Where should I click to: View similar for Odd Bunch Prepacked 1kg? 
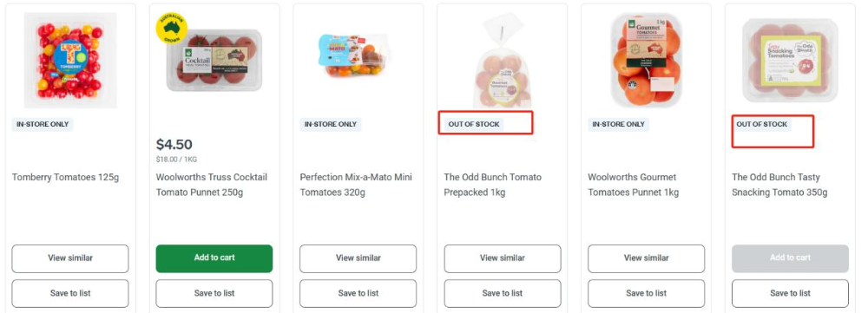502,258
